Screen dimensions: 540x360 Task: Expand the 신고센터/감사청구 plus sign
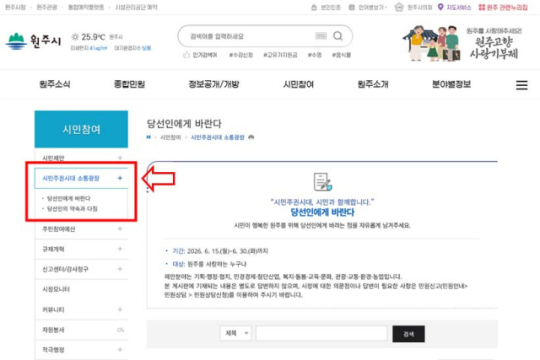[120, 269]
